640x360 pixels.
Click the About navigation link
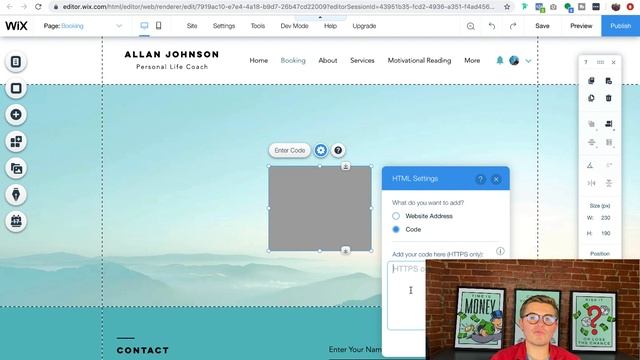pyautogui.click(x=328, y=60)
